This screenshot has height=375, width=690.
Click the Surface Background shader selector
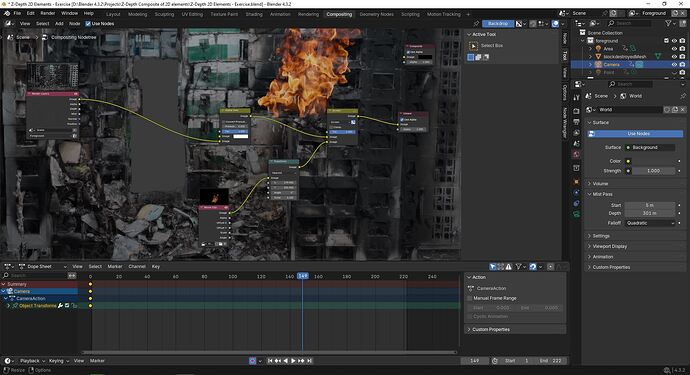pos(650,147)
